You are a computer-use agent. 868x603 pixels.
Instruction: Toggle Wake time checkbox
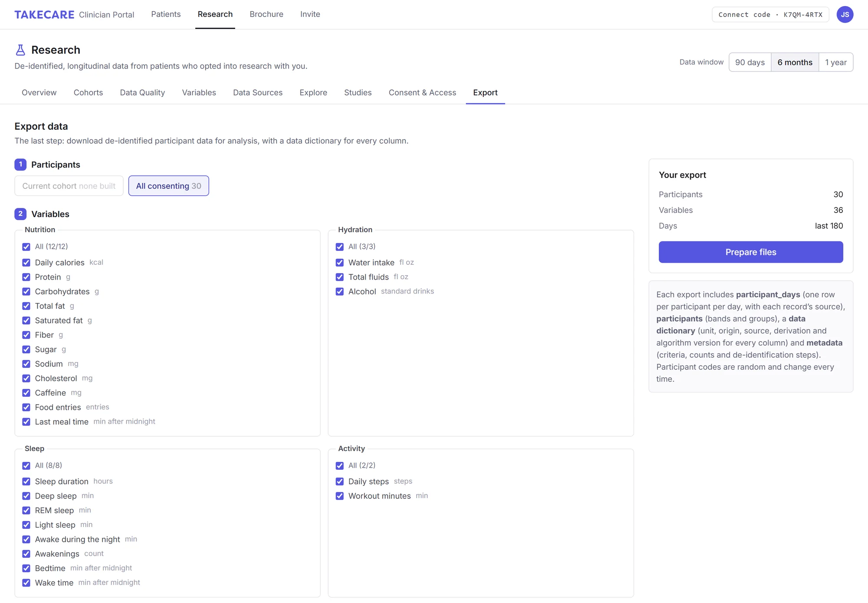[26, 583]
